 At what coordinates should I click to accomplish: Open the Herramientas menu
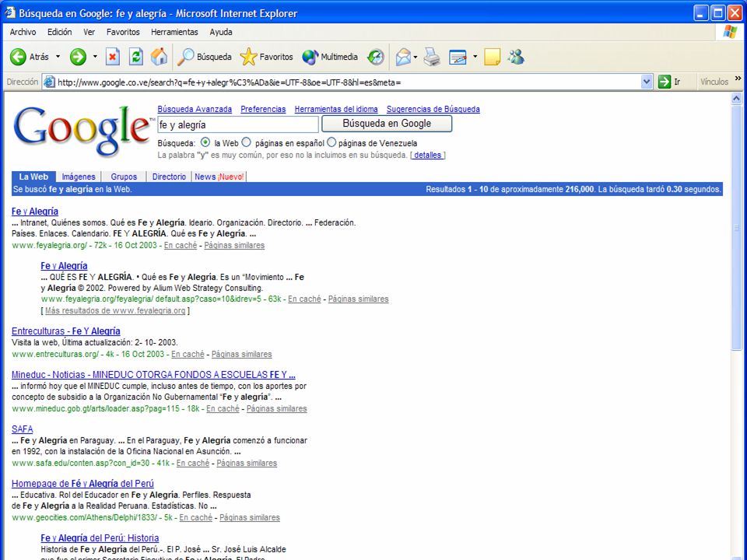click(x=174, y=32)
